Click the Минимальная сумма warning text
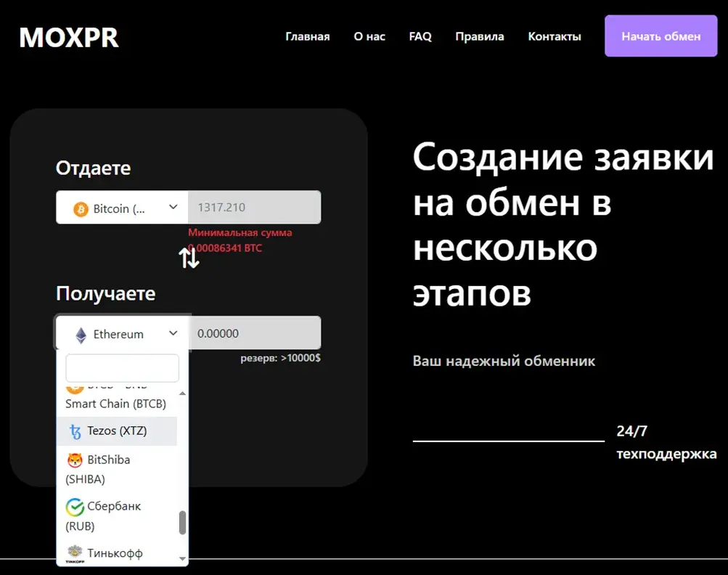This screenshot has height=575, width=728. click(x=240, y=240)
